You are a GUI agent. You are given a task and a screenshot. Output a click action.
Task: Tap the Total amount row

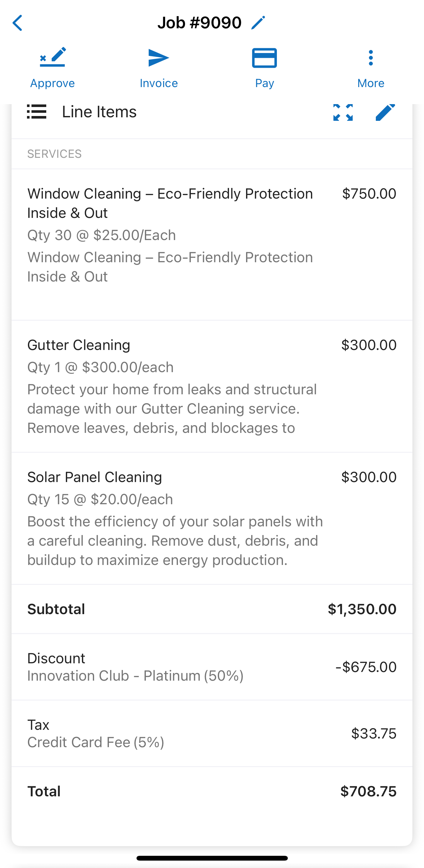click(212, 791)
